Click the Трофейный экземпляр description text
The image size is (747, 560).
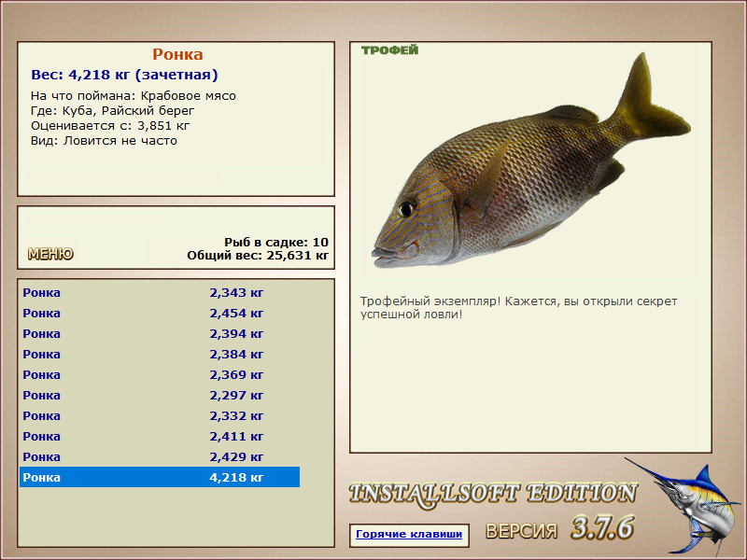(518, 308)
